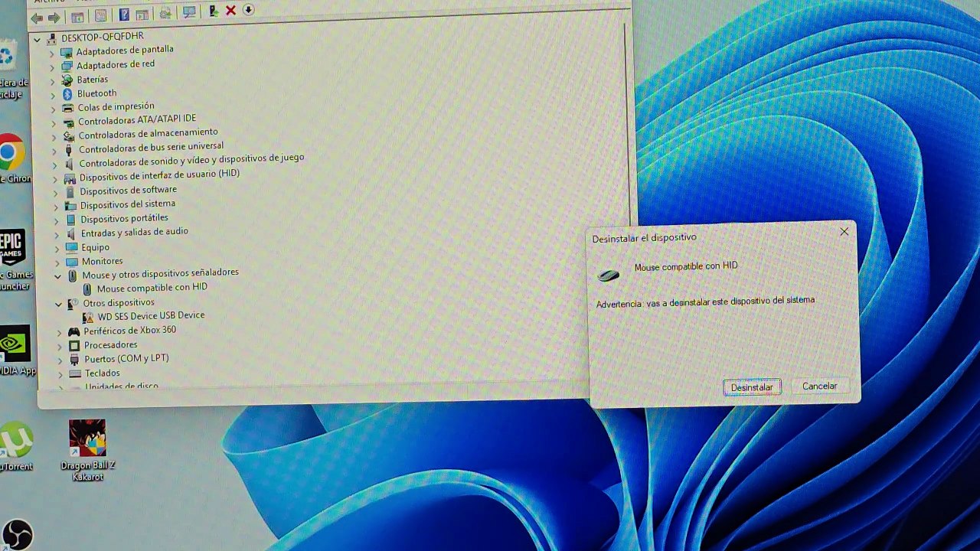Collapse the DESKTOP-QFQFDHR root node
Image resolution: width=980 pixels, height=551 pixels.
pos(37,39)
